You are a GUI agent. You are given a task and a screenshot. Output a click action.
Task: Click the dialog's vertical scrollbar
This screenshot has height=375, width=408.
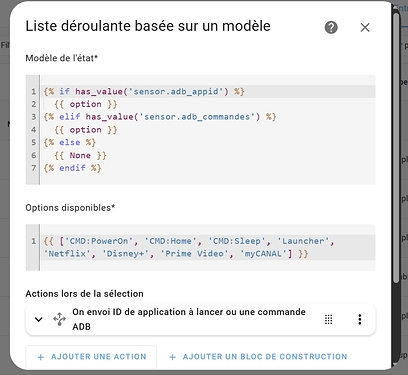(x=396, y=147)
